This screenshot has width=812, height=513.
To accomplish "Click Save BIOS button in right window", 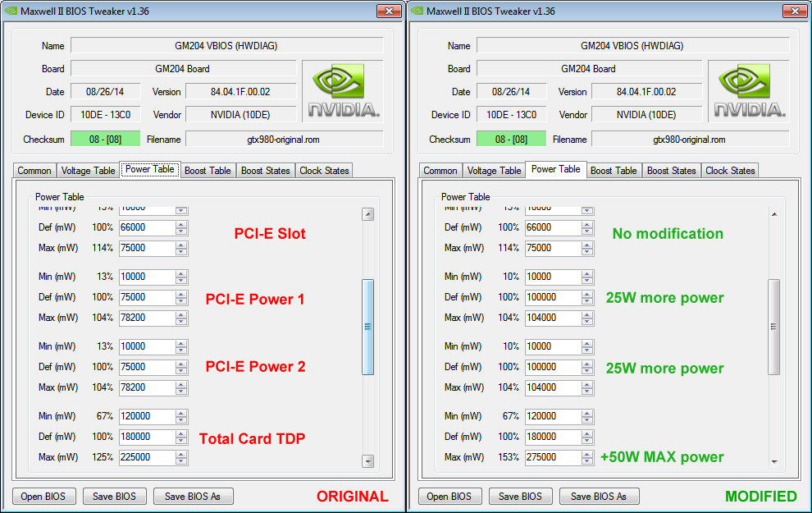I will [521, 497].
